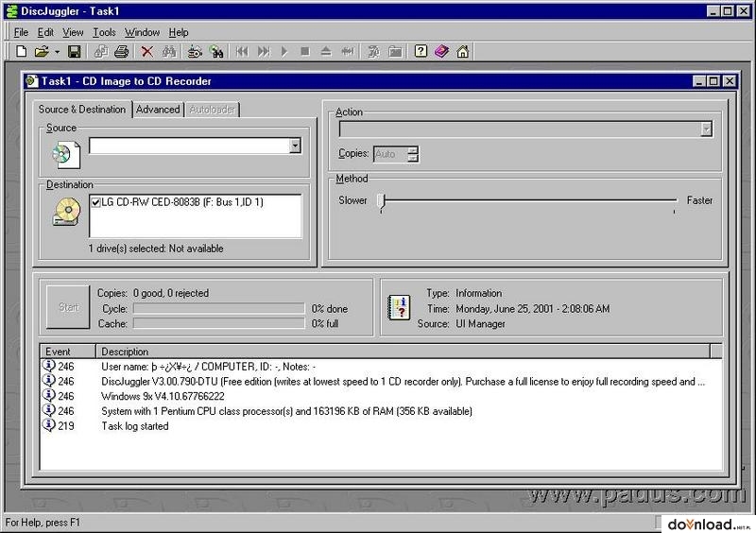756x533 pixels.
Task: Click the Description column header
Action: pyautogui.click(x=404, y=352)
